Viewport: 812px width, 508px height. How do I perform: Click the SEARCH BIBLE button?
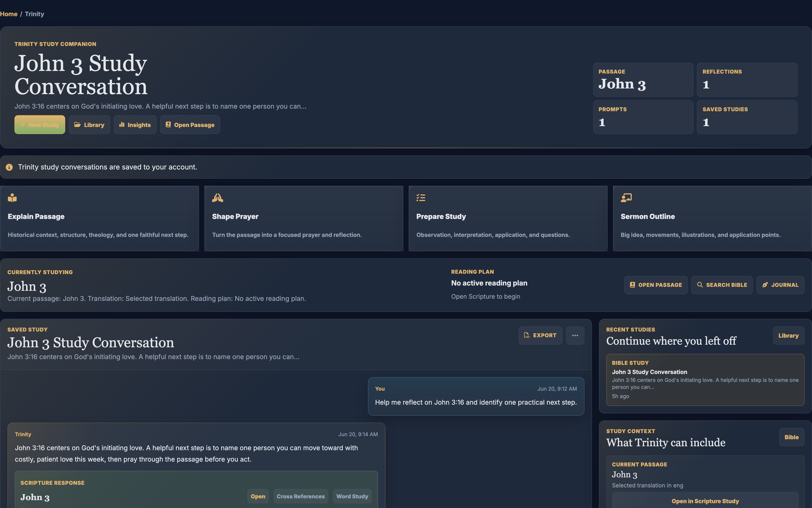coord(722,285)
